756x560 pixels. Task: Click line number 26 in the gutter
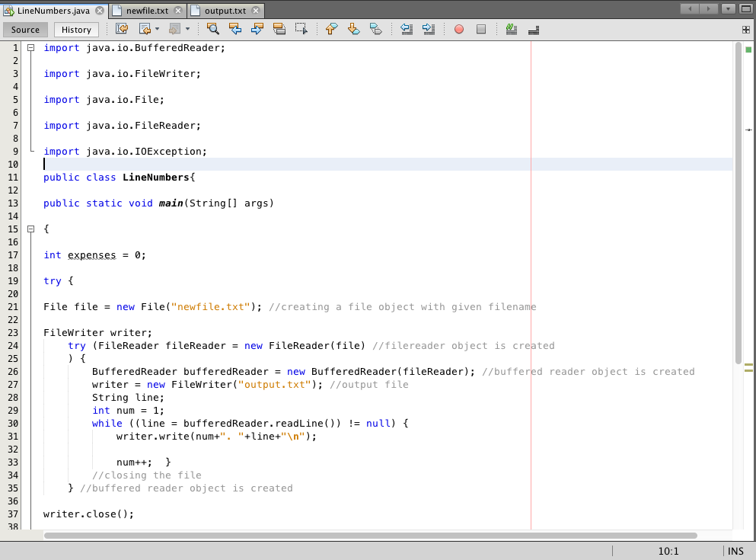(x=13, y=371)
